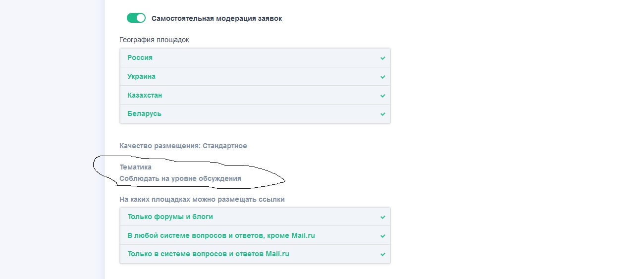Click the checkmark icon in the Беларусь row
This screenshot has height=279, width=644.
[x=382, y=114]
